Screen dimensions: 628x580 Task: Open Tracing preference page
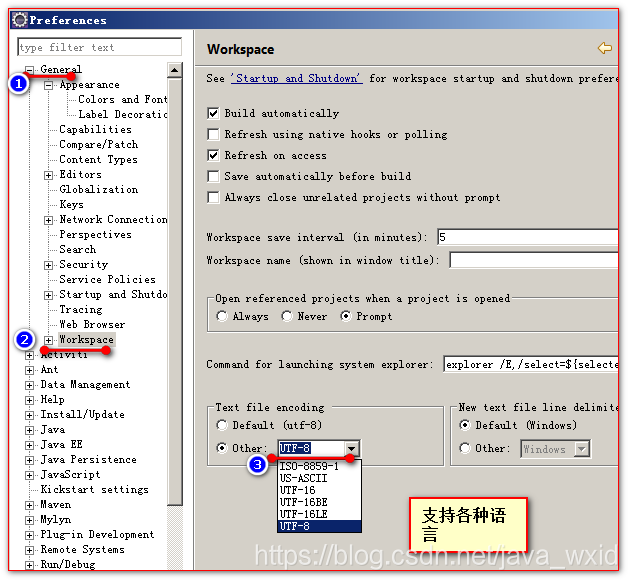click(x=81, y=309)
